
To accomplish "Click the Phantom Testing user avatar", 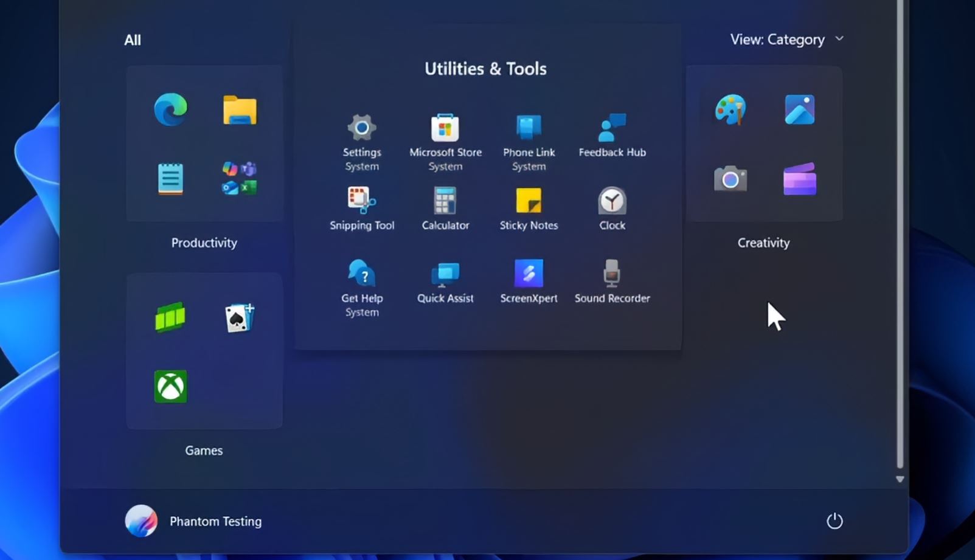I will 141,521.
